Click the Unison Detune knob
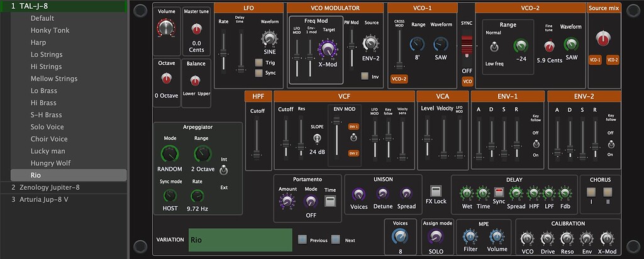This screenshot has height=259, width=644. [x=382, y=194]
